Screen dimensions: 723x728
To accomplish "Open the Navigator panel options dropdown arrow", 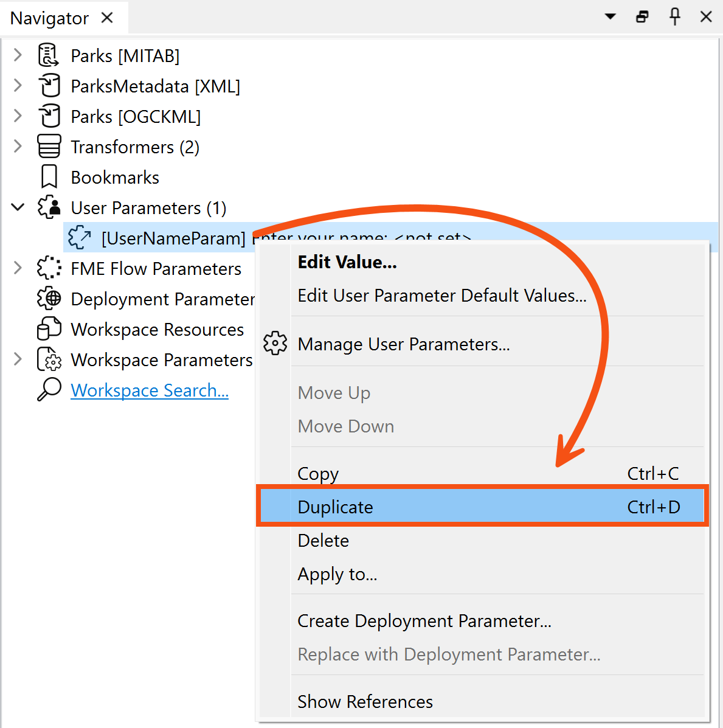I will coord(610,17).
